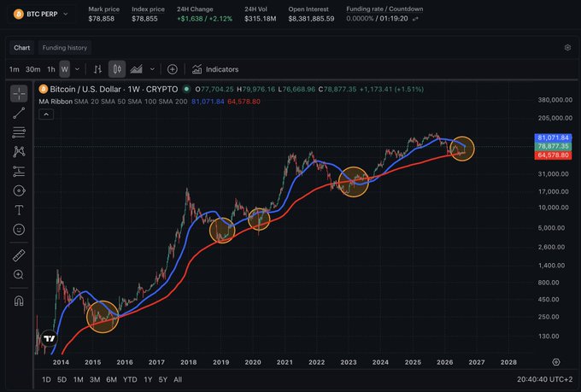Screen dimensions: 581x392
Task: Click the blue 81,071.84 price label
Action: click(x=553, y=137)
